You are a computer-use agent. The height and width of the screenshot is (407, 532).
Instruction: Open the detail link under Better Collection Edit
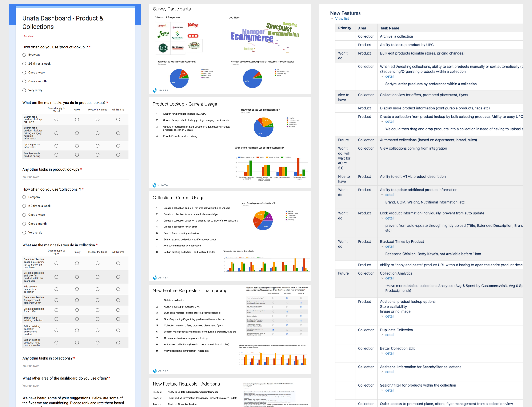[x=389, y=353]
